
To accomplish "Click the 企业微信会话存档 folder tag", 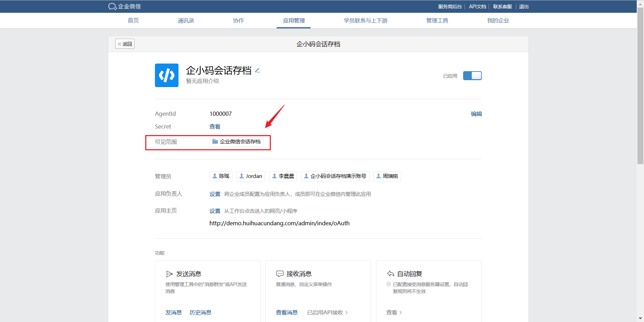I will (237, 142).
